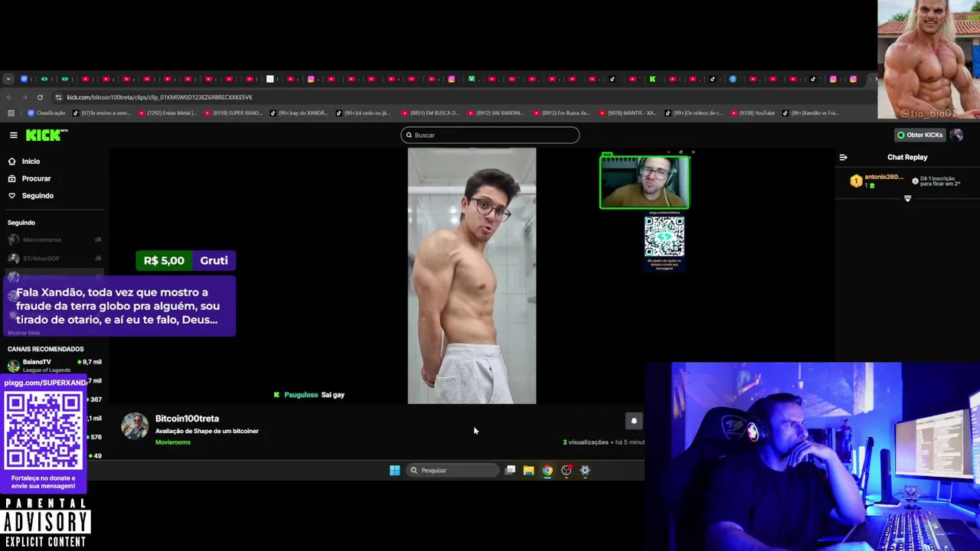
Task: Open the tab search dropdown arrow
Action: click(x=8, y=79)
